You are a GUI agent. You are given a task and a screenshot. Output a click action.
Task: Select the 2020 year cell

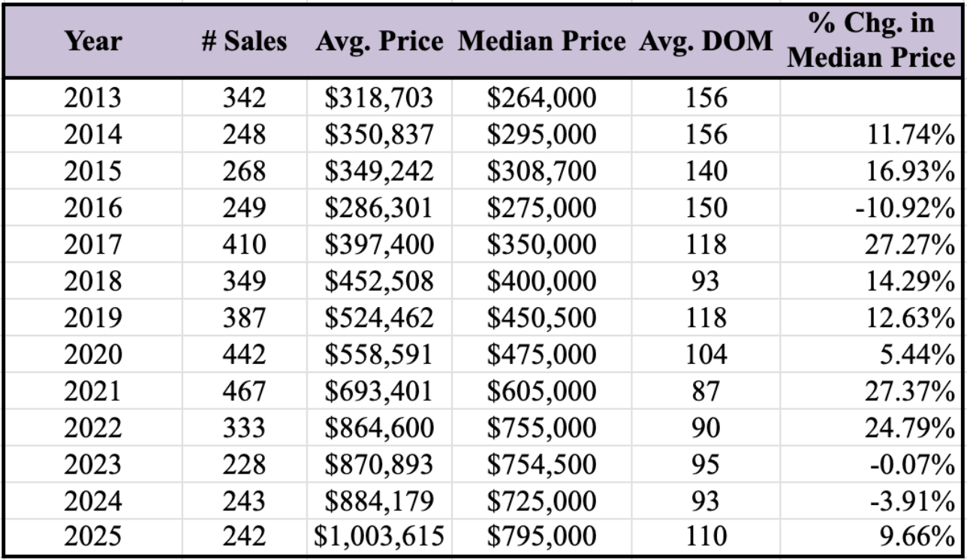click(92, 354)
